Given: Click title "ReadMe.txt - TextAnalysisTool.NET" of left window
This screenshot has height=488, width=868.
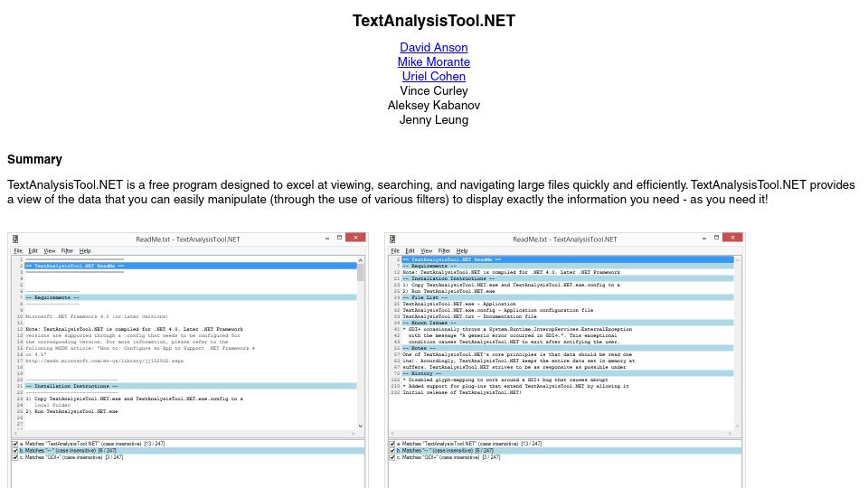Looking at the screenshot, I should (x=188, y=239).
